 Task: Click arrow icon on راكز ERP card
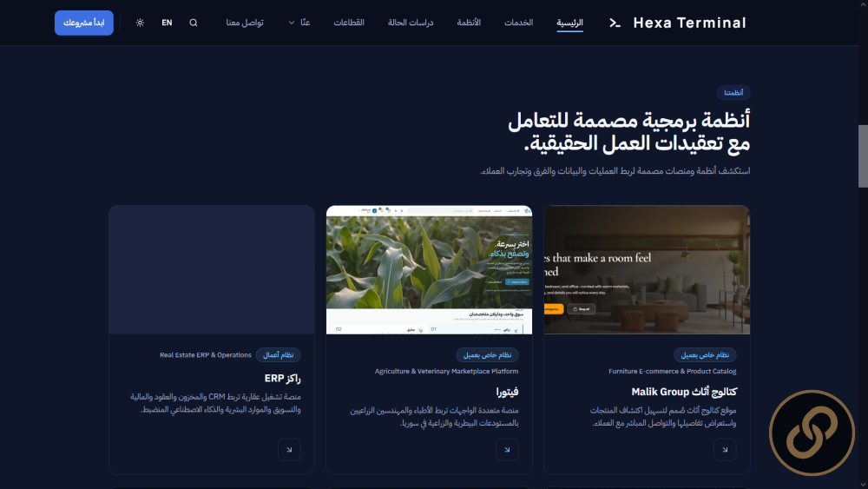tap(289, 450)
